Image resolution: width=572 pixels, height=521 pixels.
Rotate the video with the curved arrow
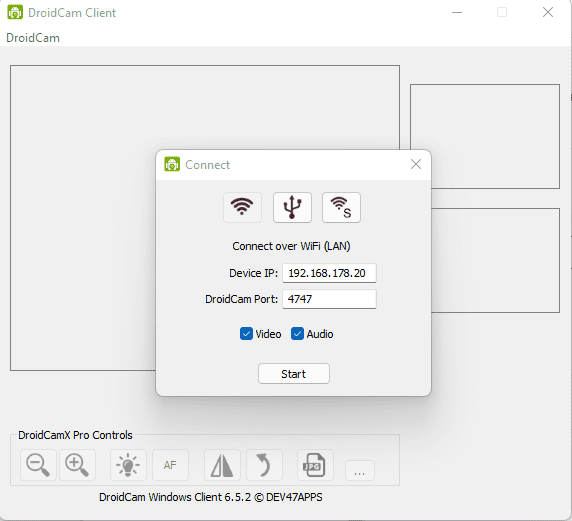coord(264,465)
